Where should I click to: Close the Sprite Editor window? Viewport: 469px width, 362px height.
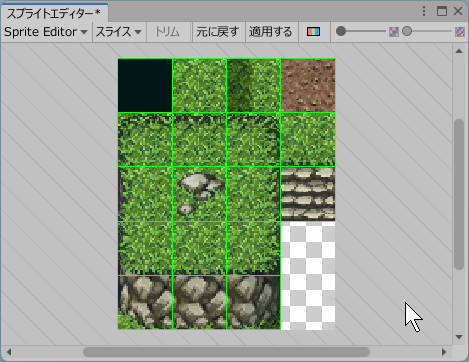(458, 11)
